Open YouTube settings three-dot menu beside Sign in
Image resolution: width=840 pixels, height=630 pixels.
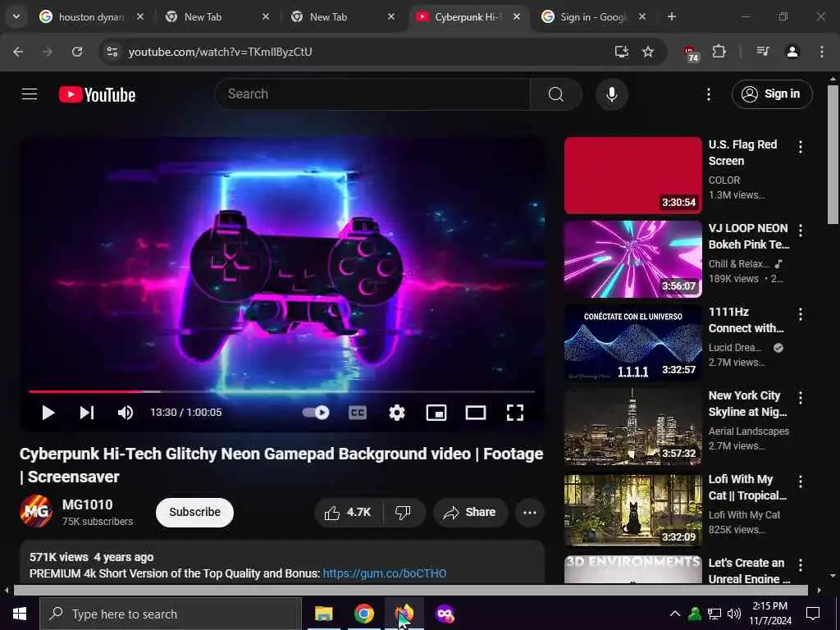[708, 95]
